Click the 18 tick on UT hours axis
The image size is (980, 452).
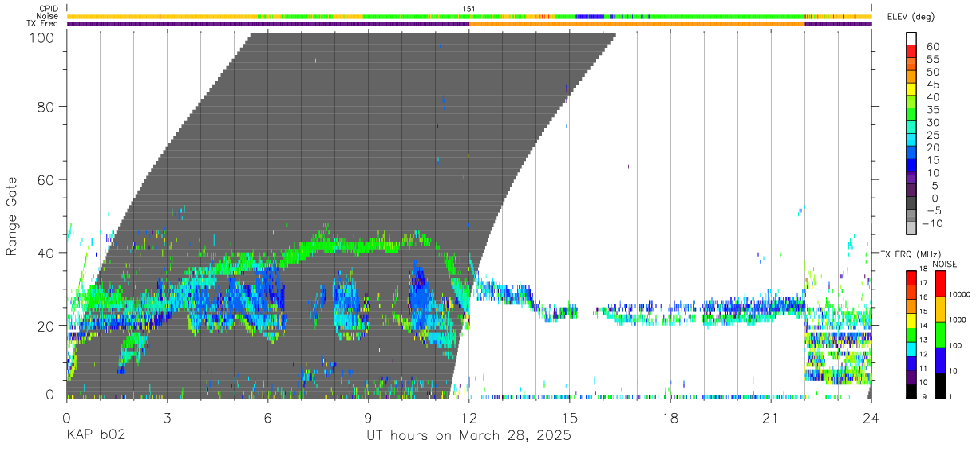click(x=670, y=417)
